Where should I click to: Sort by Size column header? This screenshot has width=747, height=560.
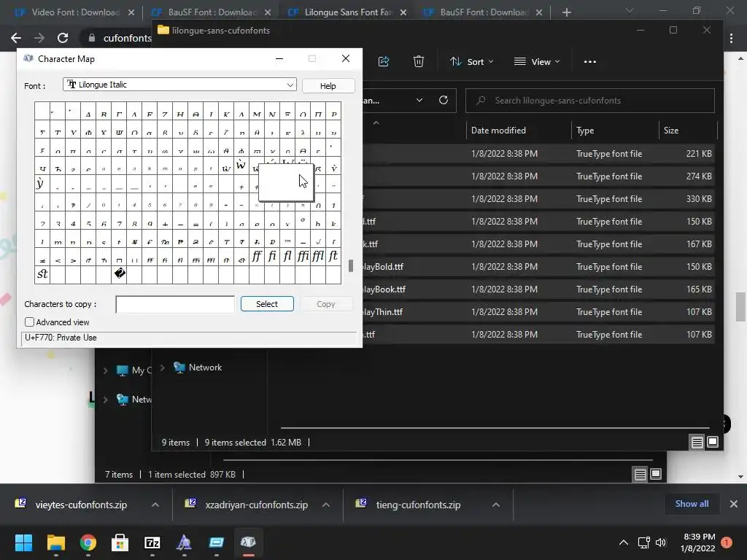671,131
